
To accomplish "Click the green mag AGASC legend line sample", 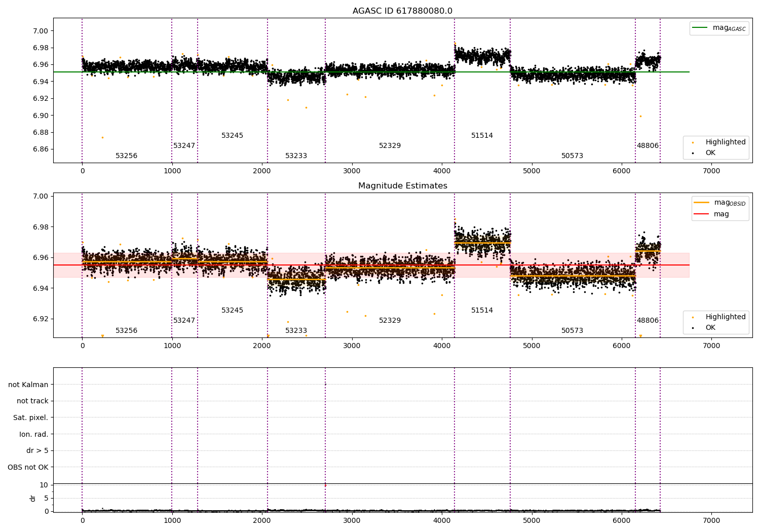I will (700, 28).
